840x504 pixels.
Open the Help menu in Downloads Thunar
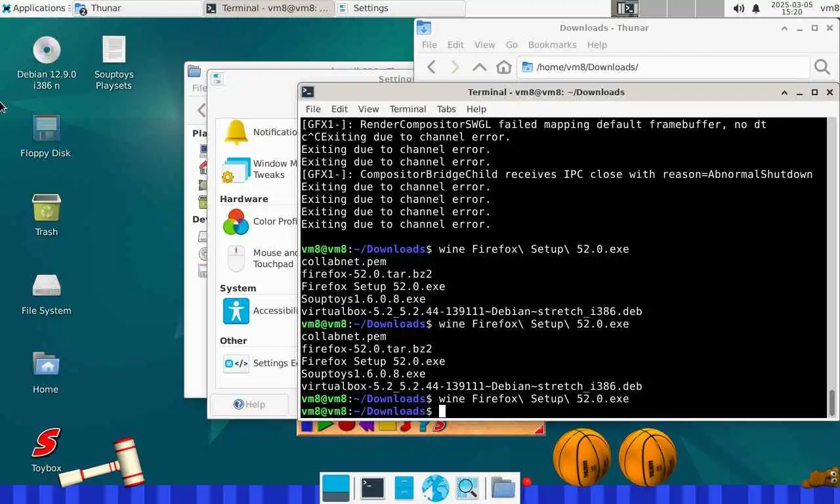point(597,45)
